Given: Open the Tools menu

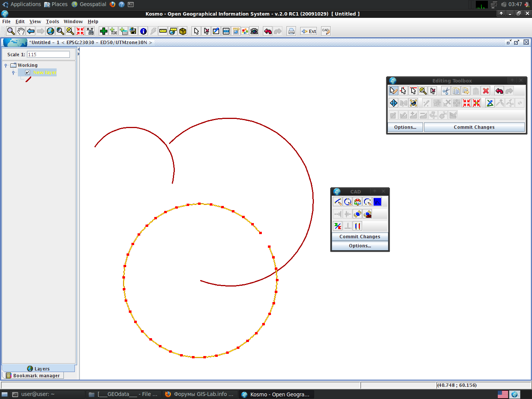Looking at the screenshot, I should [x=52, y=22].
